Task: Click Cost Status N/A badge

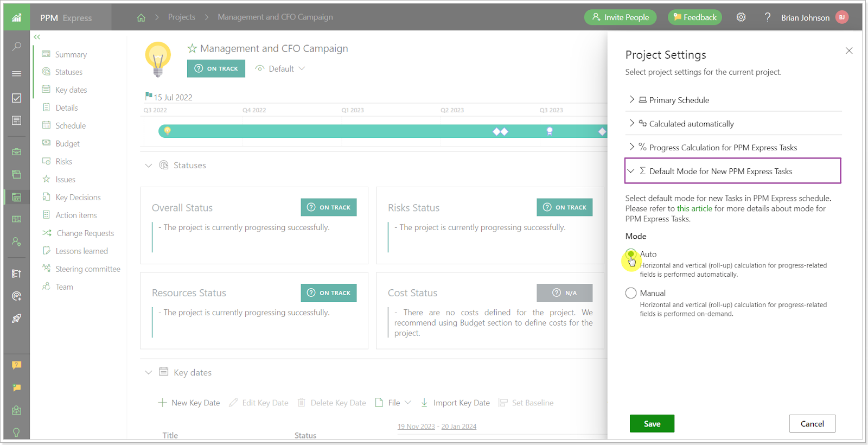Action: pos(565,293)
